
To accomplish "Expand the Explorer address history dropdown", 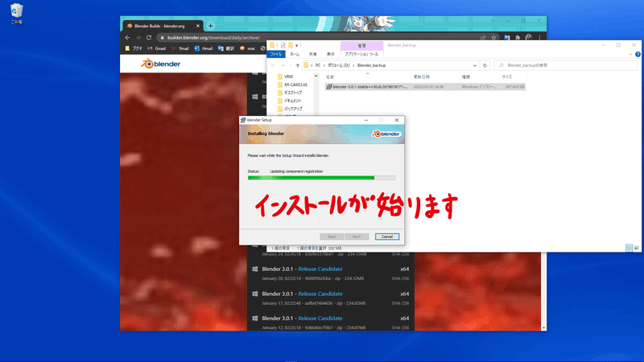I will [x=475, y=65].
